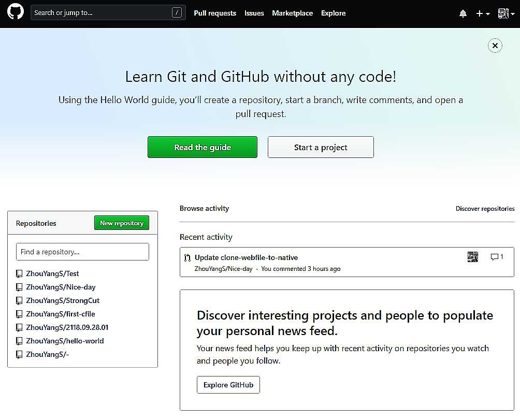Open the Discover repositories link

485,209
